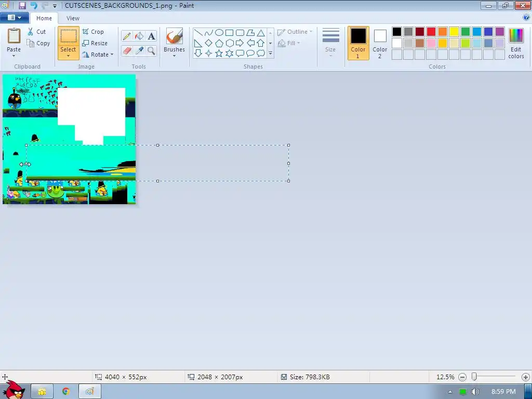This screenshot has width=532, height=399.
Task: Switch to the Home ribbon tab
Action: tap(44, 18)
